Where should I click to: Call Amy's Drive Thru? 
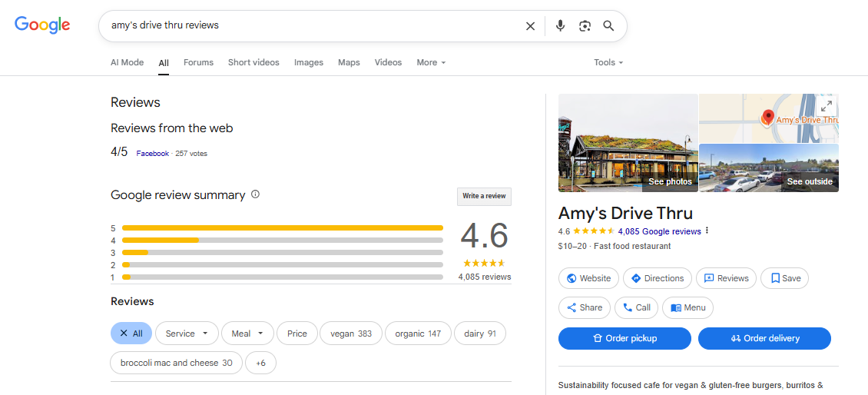[637, 307]
